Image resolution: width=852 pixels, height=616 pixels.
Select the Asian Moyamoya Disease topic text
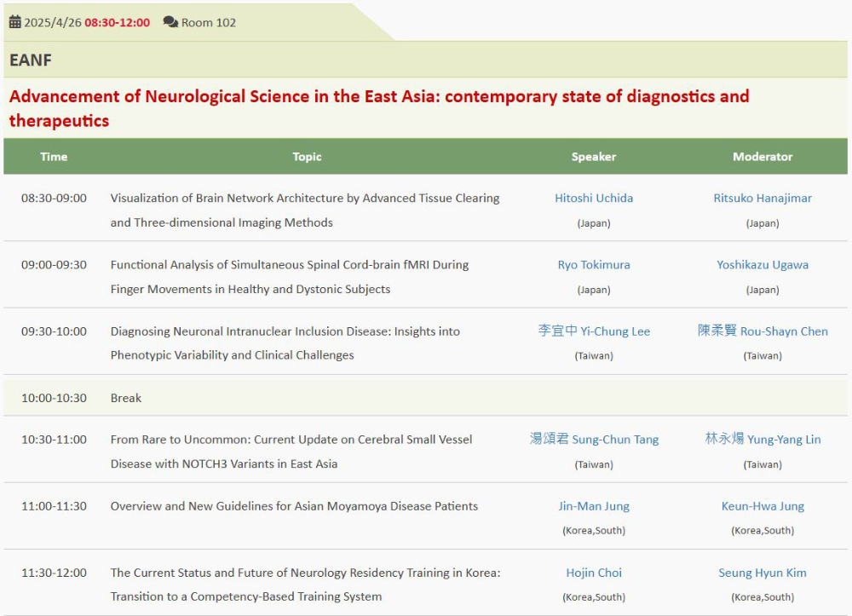294,506
